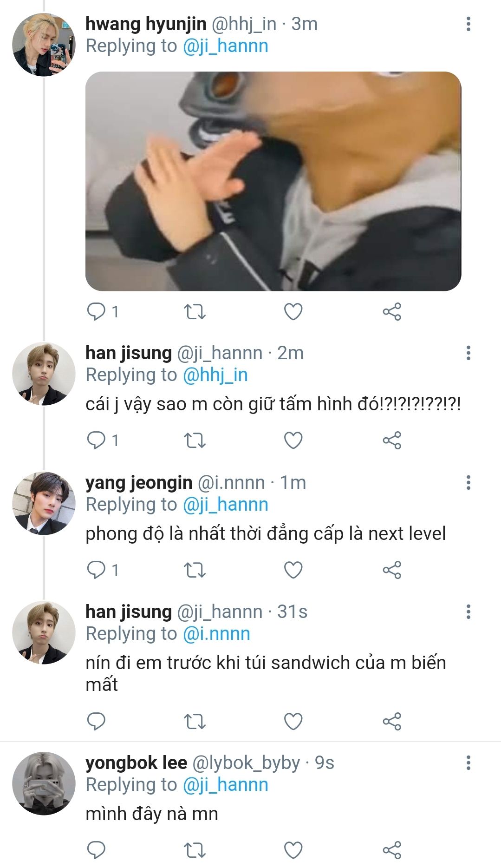Open more options for yongbok lee's tweet
The image size is (501, 868).
click(468, 763)
